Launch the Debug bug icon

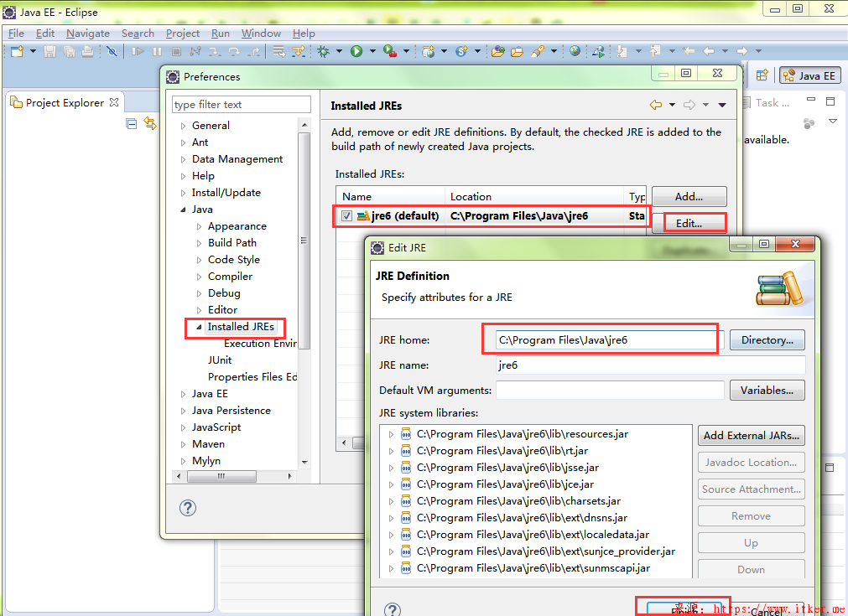[x=324, y=51]
